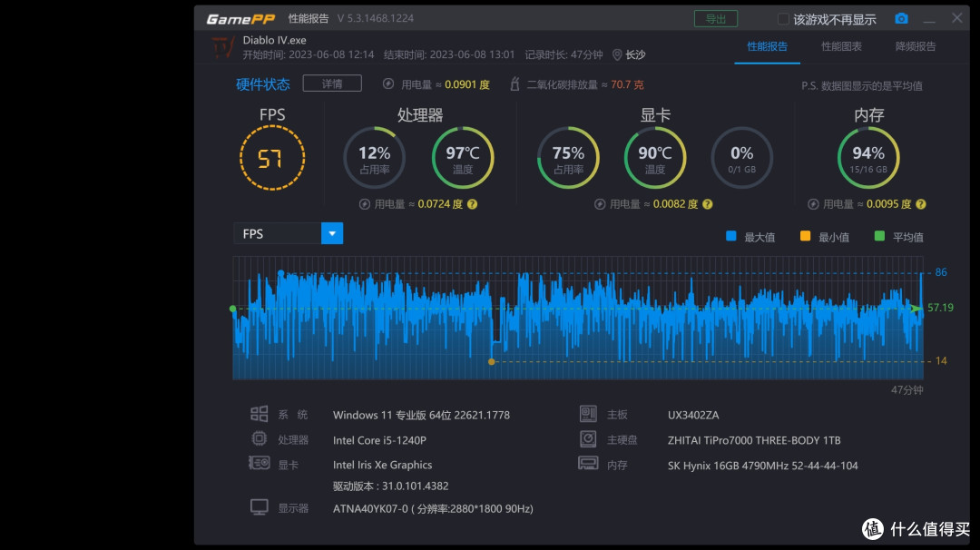This screenshot has width=980, height=550.
Task: Switch to the 降频报告 tab
Action: (x=915, y=46)
